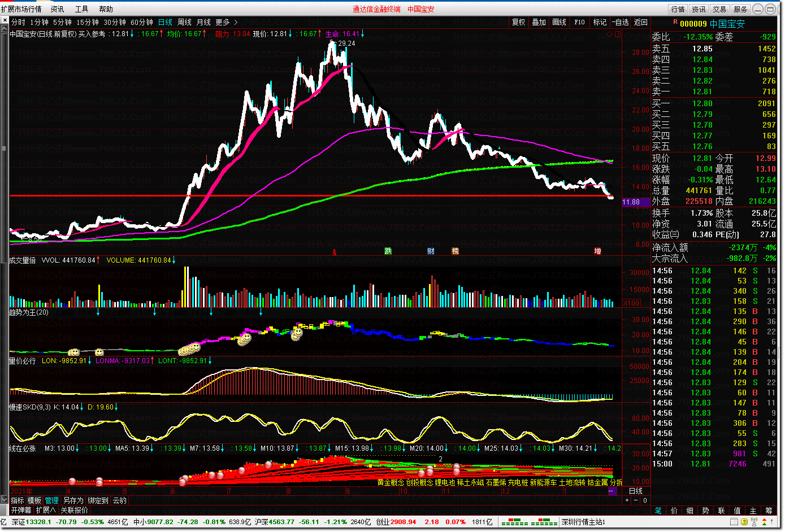The height and width of the screenshot is (532, 785).
Task: Click the 增 event marker on the chart
Action: tap(597, 251)
